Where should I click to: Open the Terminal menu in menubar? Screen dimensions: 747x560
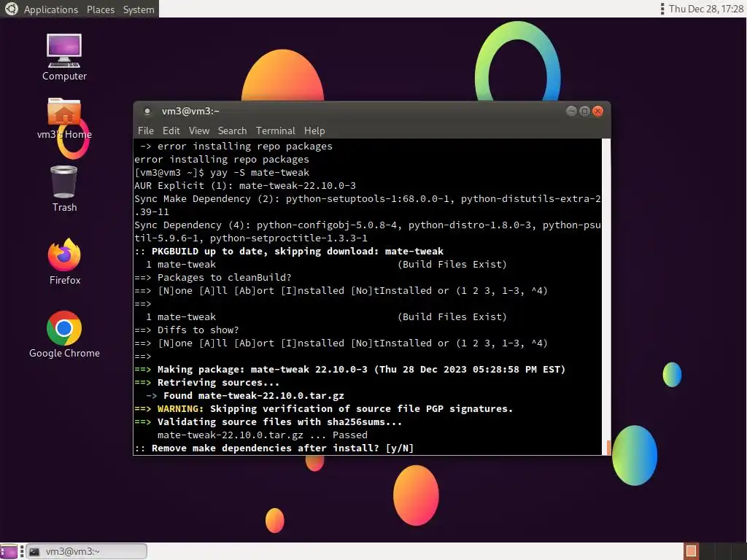tap(275, 131)
